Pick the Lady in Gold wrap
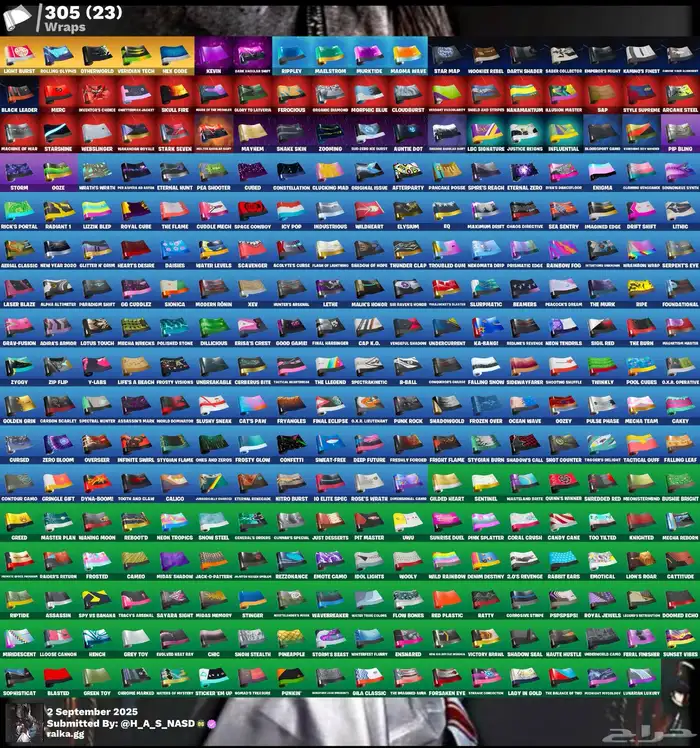The height and width of the screenshot is (748, 700). click(525, 678)
